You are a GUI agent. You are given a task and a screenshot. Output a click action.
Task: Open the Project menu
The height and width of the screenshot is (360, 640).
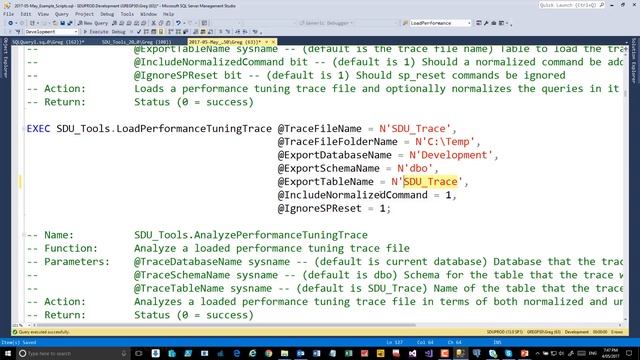tap(84, 14)
